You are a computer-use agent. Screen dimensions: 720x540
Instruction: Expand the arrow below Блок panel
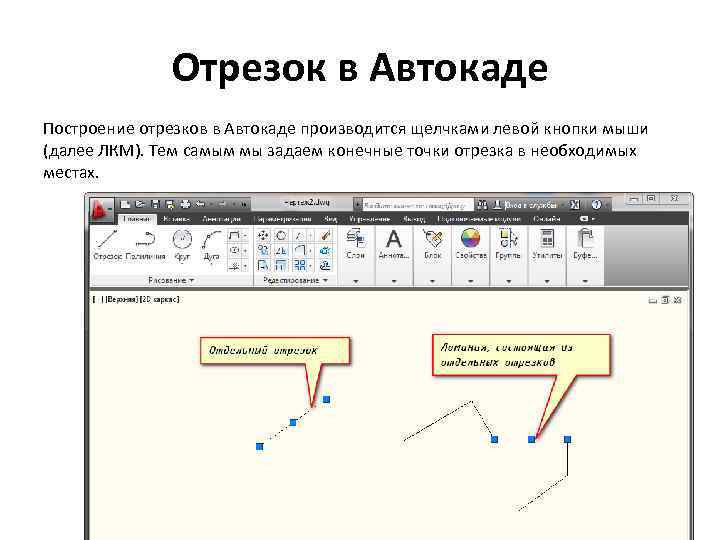click(x=432, y=281)
